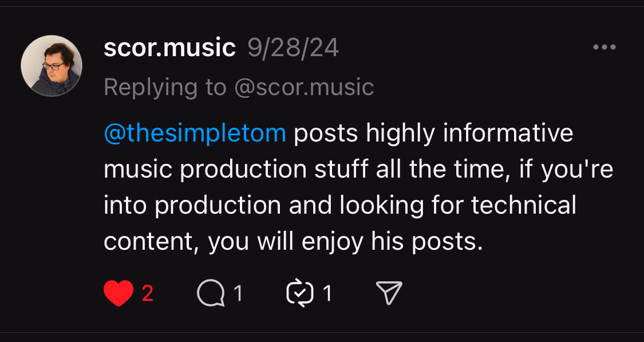
Task: Click the scor.music author name
Action: (169, 48)
